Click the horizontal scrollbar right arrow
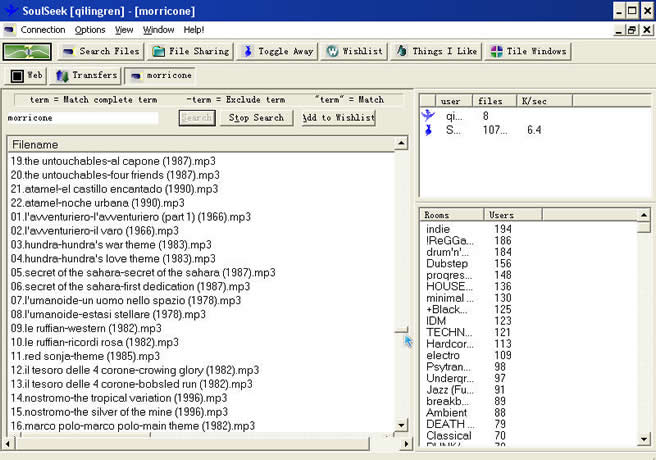 tap(406, 443)
